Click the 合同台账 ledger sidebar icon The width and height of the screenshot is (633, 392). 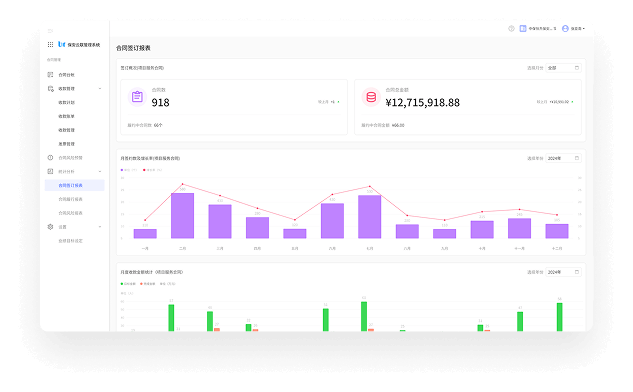pyautogui.click(x=50, y=75)
